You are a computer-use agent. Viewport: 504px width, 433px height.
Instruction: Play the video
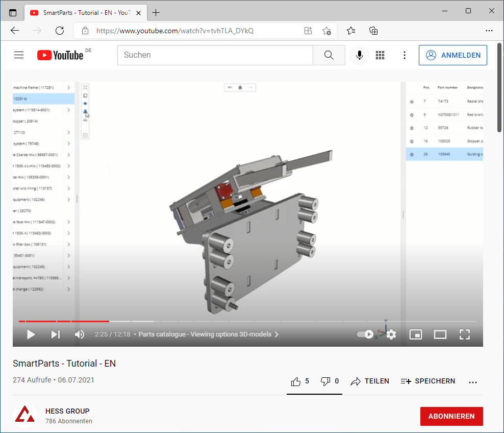(31, 334)
